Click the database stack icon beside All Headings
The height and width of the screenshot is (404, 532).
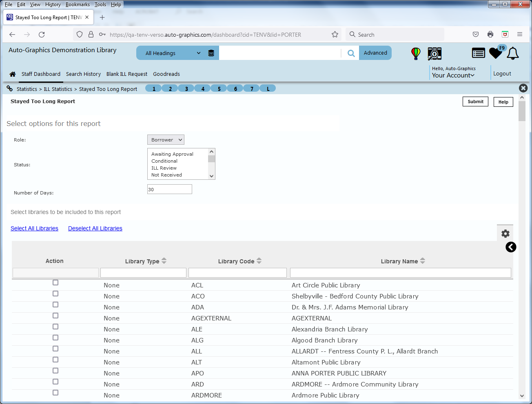[x=211, y=53]
